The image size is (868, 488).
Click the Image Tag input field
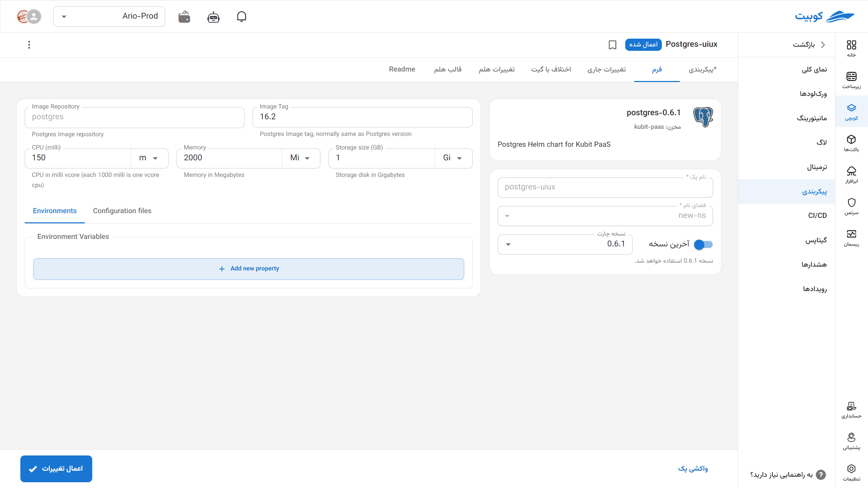(x=362, y=117)
